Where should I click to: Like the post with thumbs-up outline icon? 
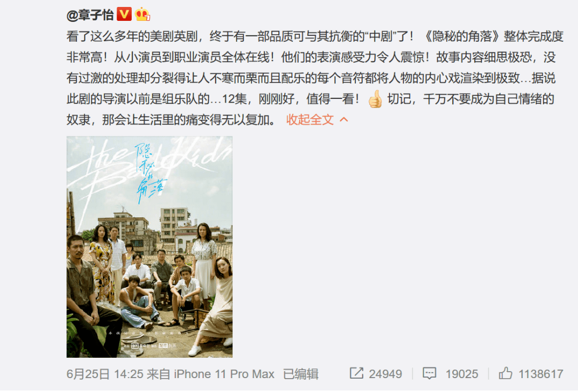click(x=505, y=373)
